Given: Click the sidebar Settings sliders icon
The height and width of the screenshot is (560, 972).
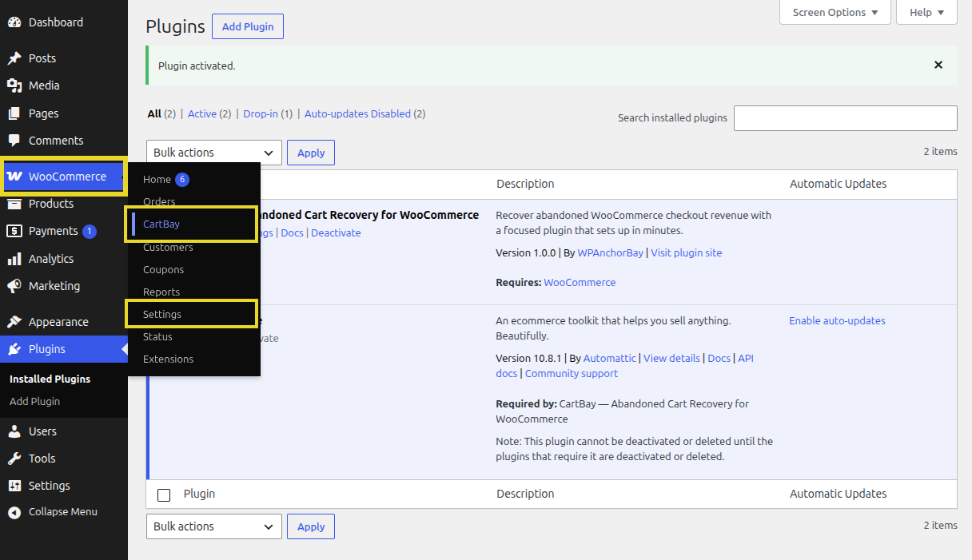Looking at the screenshot, I should point(14,486).
